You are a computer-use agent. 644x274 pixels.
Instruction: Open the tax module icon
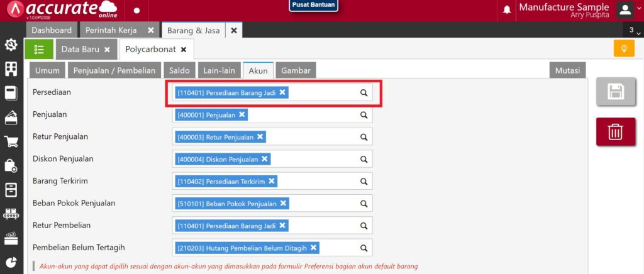coord(11,238)
